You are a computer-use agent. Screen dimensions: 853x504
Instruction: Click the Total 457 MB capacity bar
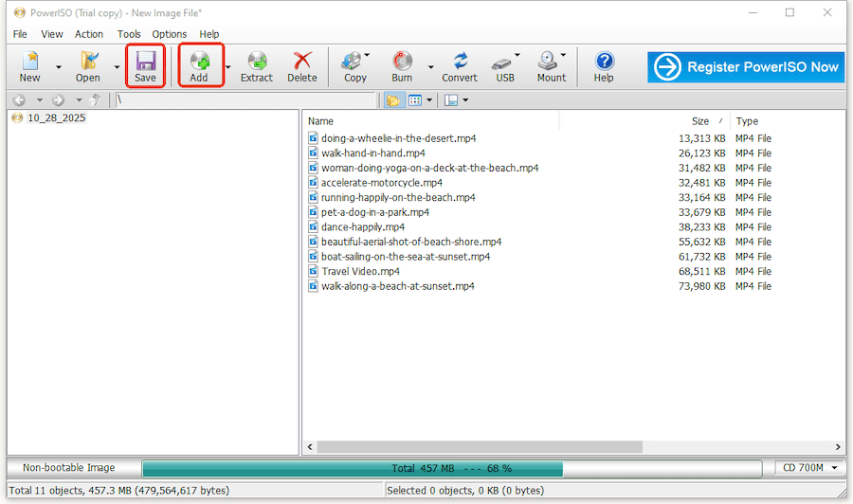coord(451,468)
